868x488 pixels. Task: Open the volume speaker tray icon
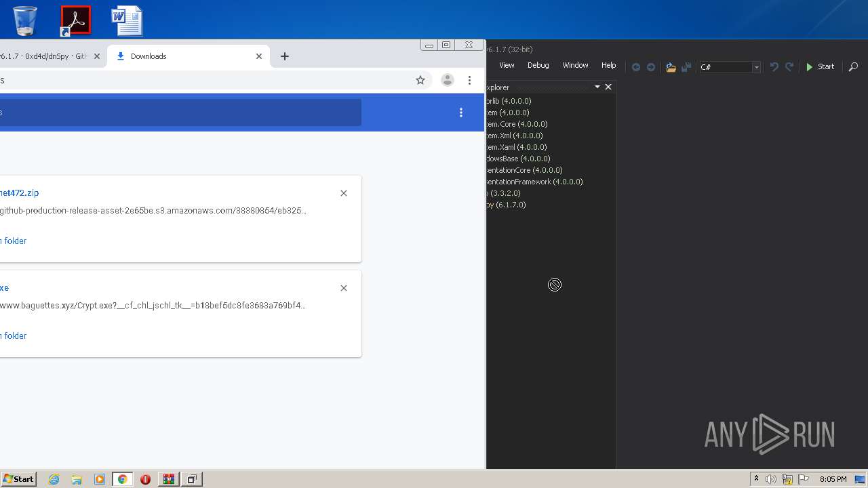click(771, 479)
